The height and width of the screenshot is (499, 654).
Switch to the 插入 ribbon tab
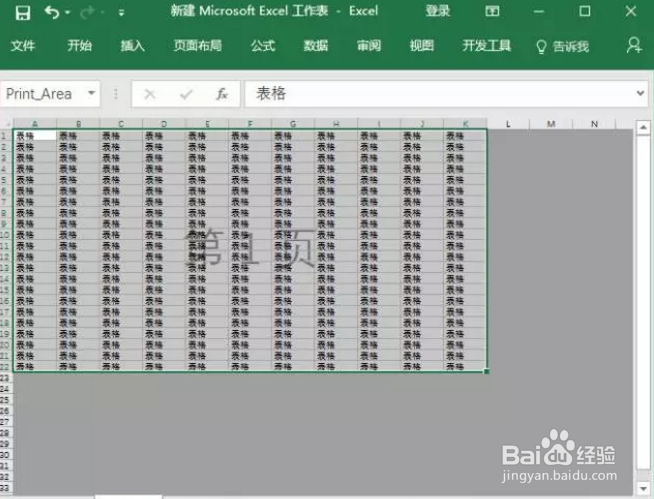coord(132,45)
